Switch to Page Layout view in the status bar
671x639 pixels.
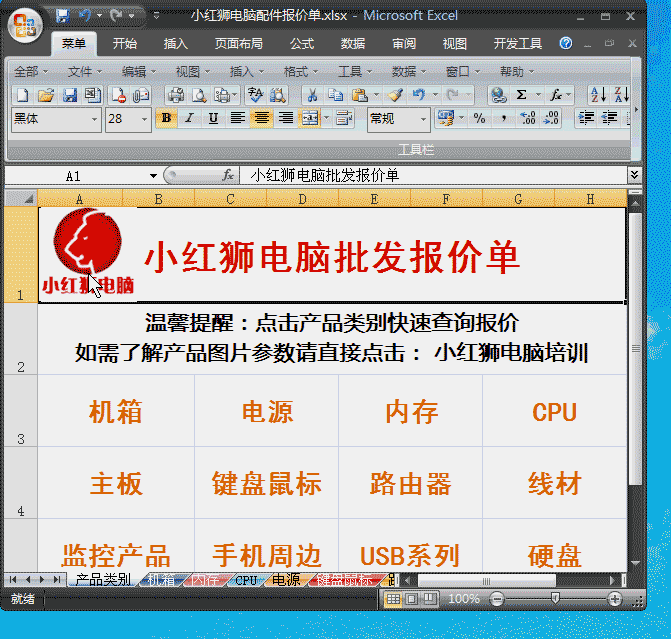click(411, 599)
